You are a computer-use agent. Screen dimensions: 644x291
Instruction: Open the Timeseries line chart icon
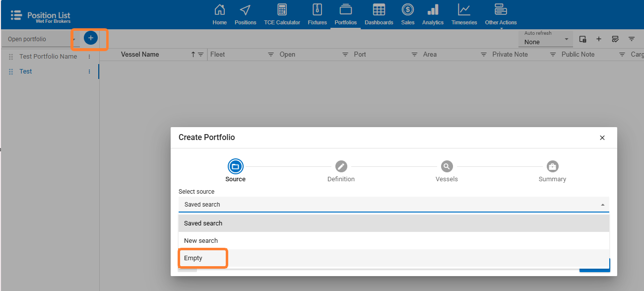(x=464, y=10)
